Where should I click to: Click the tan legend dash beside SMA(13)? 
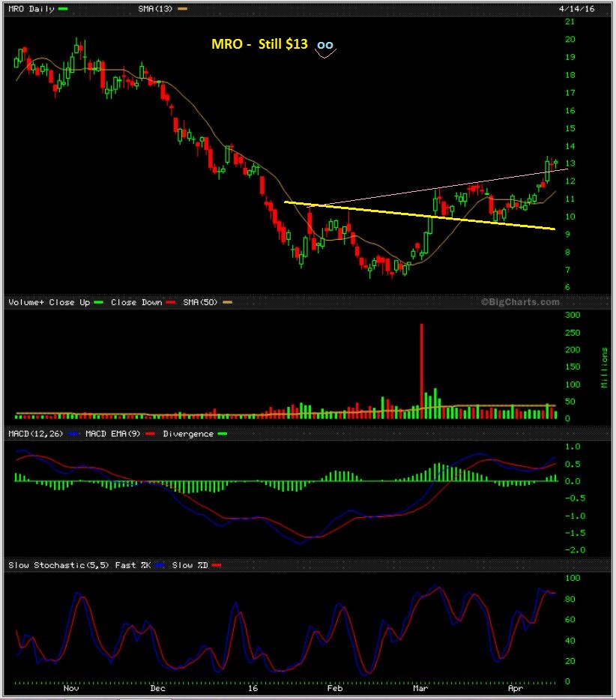(x=182, y=9)
